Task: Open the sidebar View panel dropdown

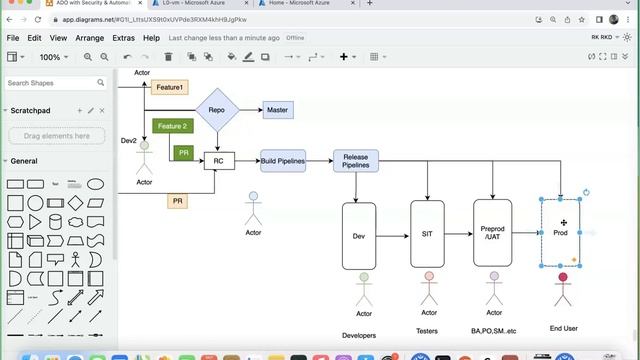Action: (16, 57)
